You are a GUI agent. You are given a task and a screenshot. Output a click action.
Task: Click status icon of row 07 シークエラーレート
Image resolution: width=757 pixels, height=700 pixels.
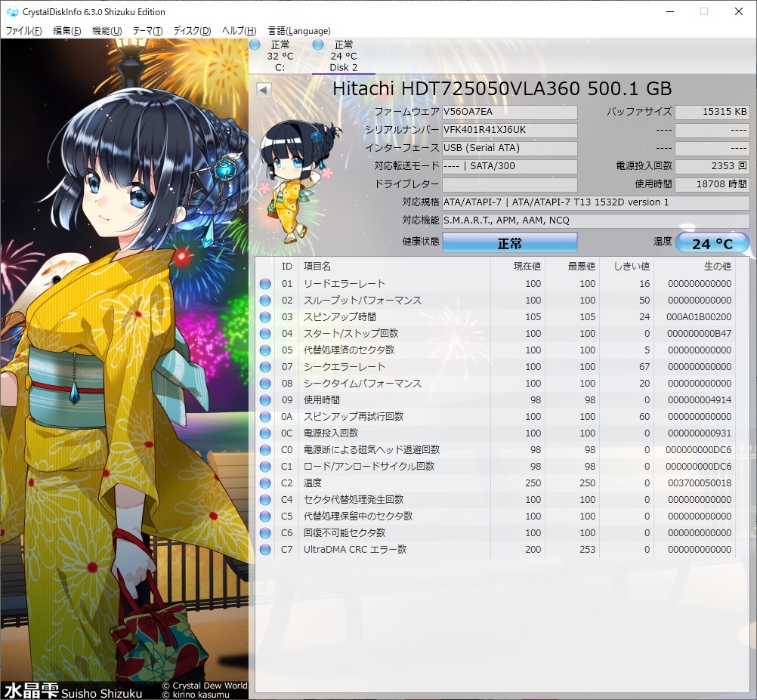[x=265, y=367]
